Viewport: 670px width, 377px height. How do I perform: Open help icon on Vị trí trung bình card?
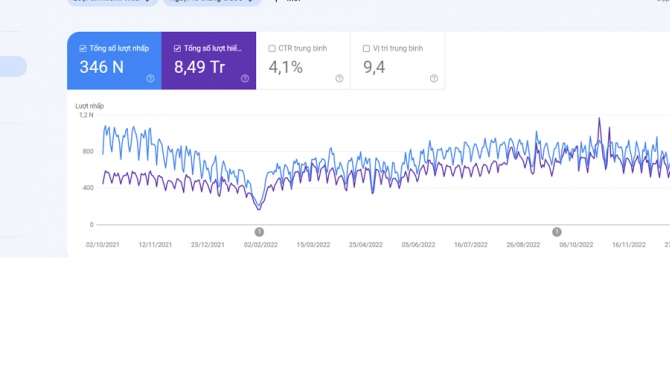point(434,78)
